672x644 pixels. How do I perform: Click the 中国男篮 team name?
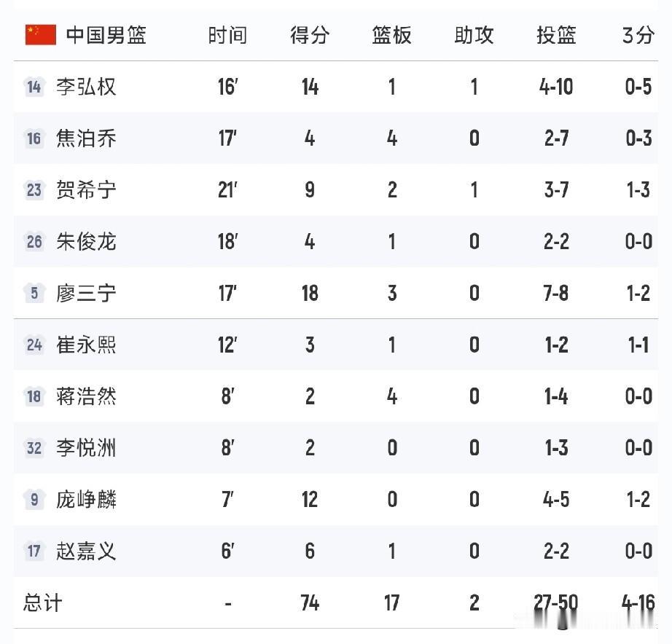pyautogui.click(x=106, y=35)
